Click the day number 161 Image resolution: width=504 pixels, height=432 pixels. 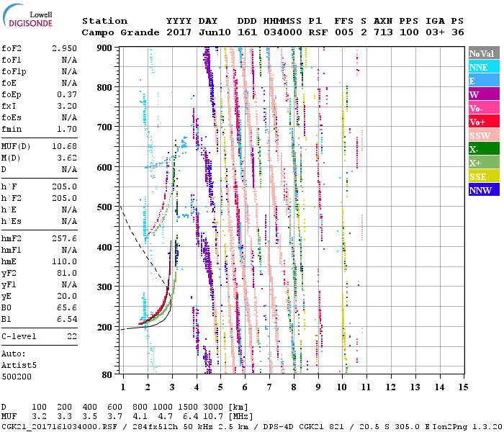247,32
